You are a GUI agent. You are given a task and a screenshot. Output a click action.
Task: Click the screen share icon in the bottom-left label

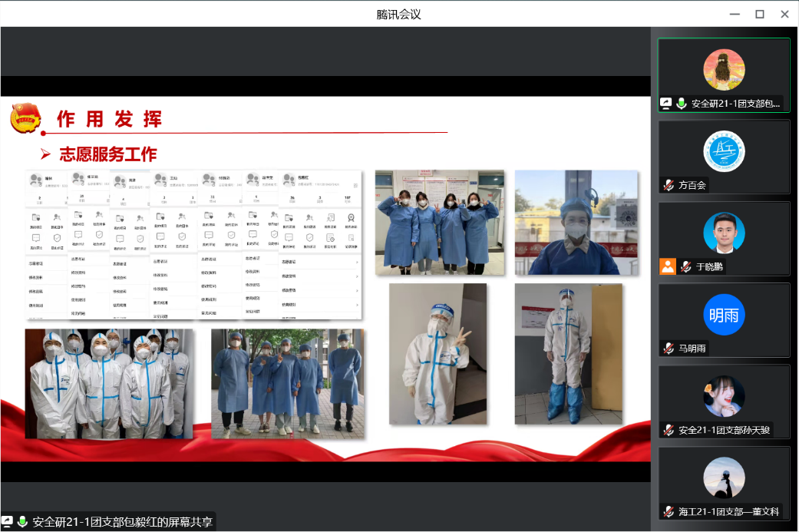tap(8, 522)
